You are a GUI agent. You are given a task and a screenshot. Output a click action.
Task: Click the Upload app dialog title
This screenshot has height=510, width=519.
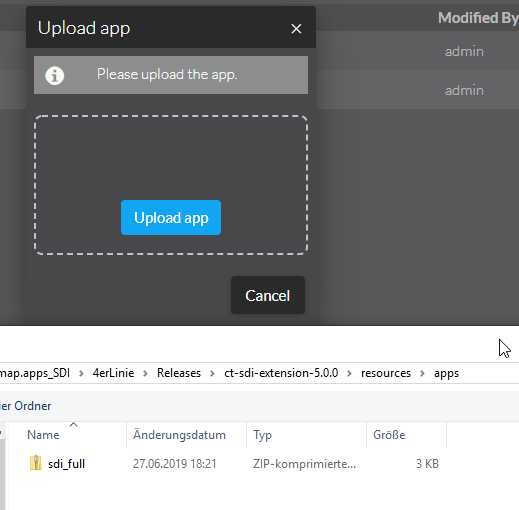pyautogui.click(x=84, y=28)
